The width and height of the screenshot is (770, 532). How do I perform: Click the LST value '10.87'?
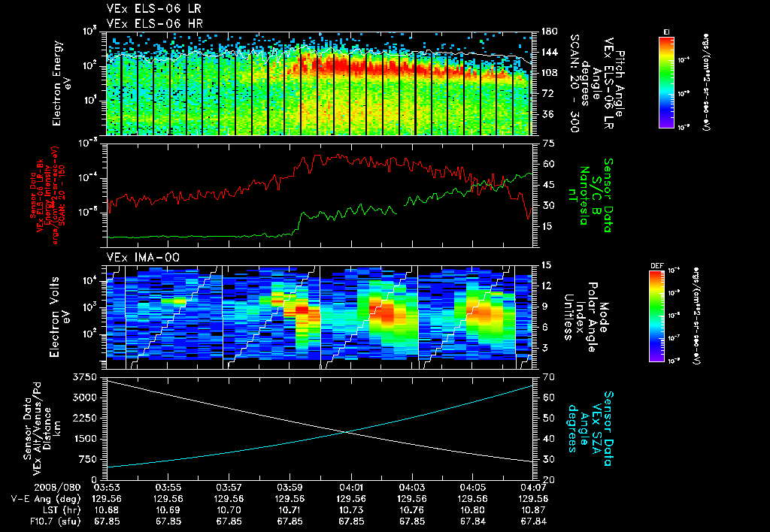[x=534, y=511]
